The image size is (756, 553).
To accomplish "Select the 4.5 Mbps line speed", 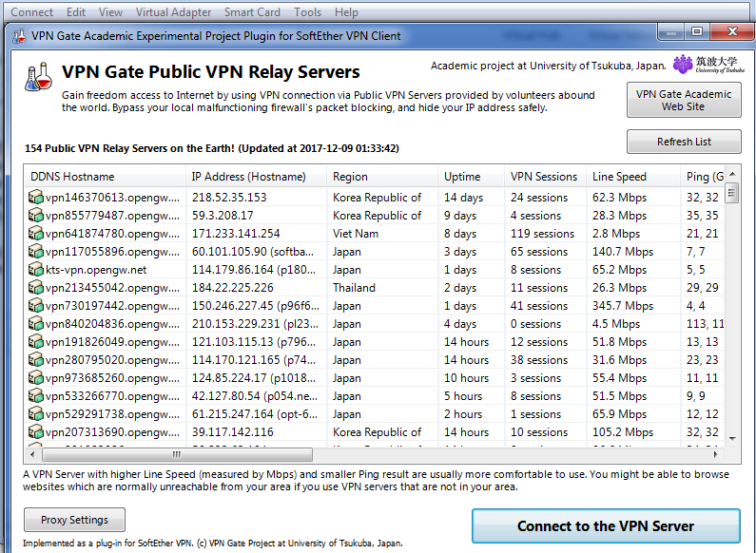I will point(616,324).
